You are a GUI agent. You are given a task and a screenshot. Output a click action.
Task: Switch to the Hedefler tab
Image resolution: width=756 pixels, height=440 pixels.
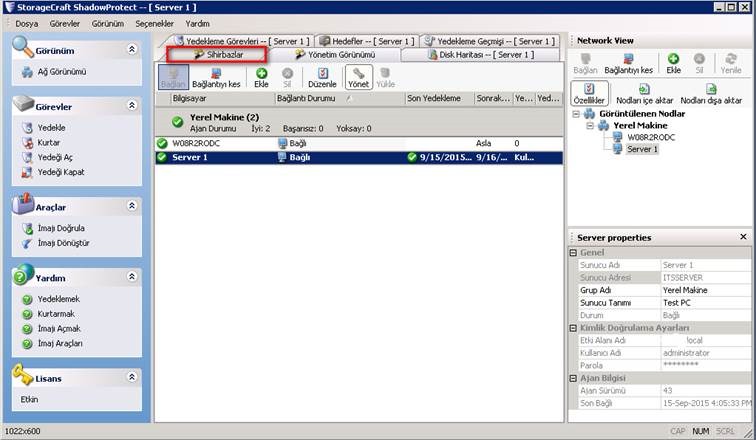click(x=367, y=41)
